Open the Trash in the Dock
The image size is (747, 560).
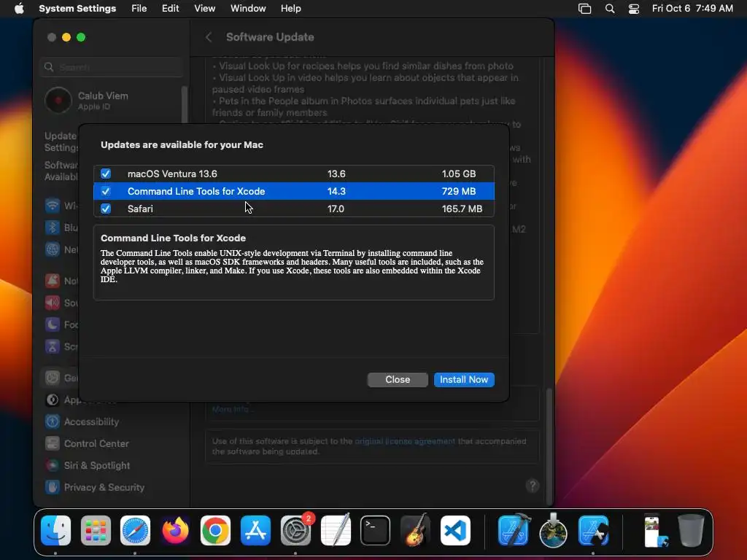tap(692, 531)
